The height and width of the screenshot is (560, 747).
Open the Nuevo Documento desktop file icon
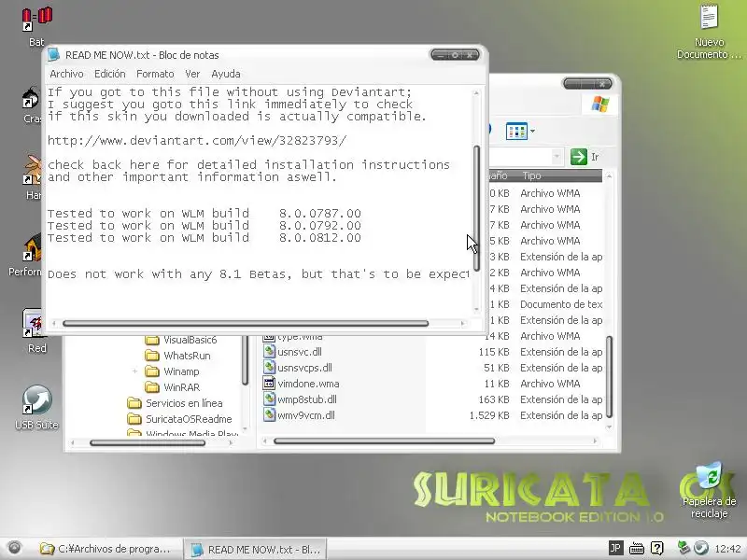[x=709, y=18]
